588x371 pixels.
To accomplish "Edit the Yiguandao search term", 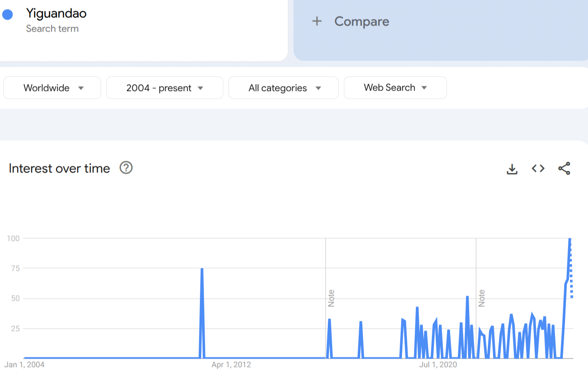I will [x=56, y=13].
